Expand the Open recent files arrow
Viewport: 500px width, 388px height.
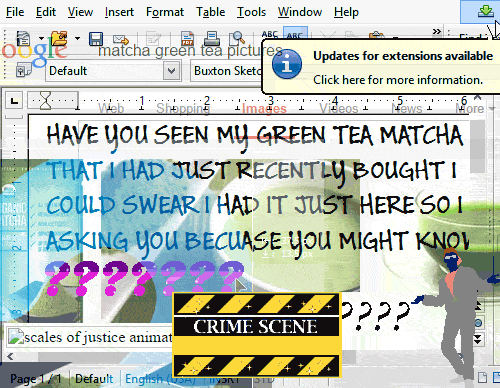tap(77, 38)
